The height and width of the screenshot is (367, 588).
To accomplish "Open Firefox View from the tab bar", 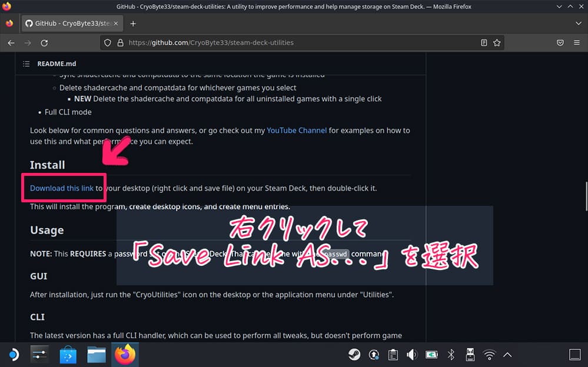I will (x=9, y=24).
